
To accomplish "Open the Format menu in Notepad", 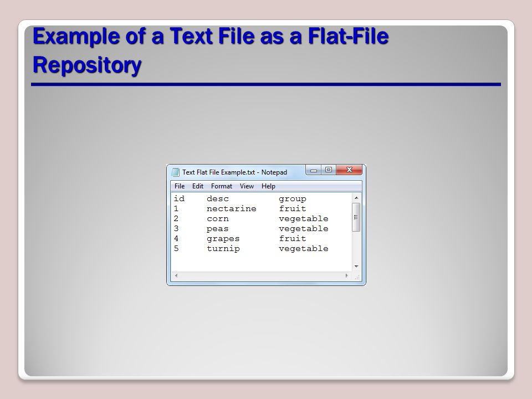I will click(x=221, y=186).
